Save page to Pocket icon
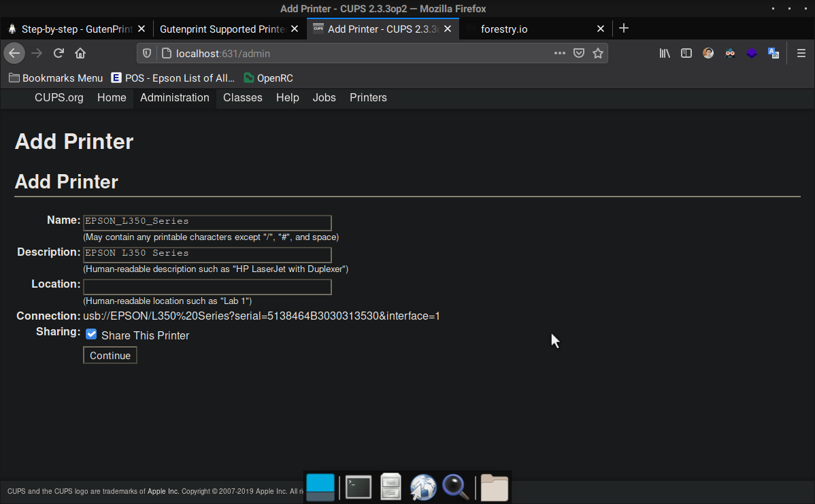The width and height of the screenshot is (815, 504). [x=578, y=53]
